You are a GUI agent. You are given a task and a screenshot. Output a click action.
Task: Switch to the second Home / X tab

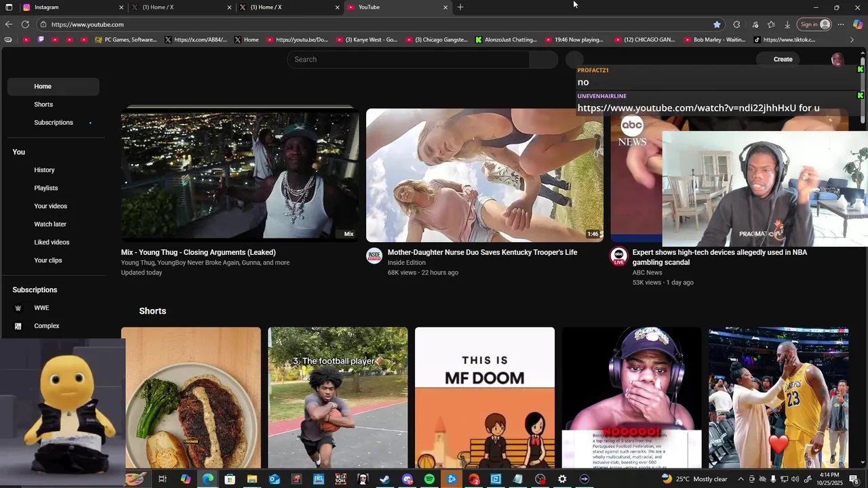pyautogui.click(x=290, y=7)
